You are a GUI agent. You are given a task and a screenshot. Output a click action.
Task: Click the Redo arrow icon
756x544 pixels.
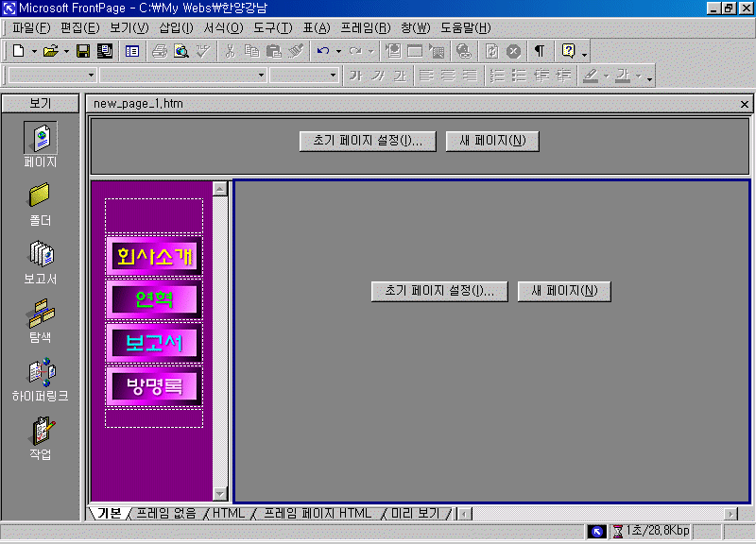(x=355, y=51)
